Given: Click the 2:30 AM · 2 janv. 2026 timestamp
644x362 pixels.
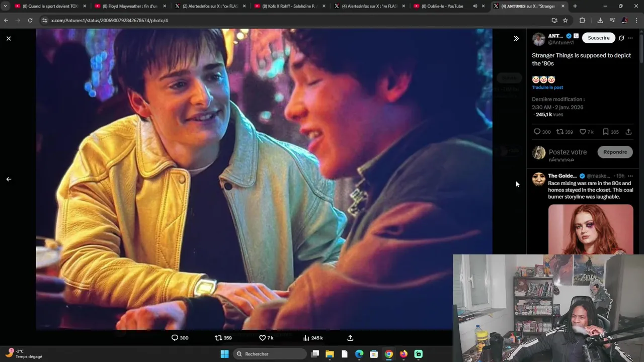Looking at the screenshot, I should [x=557, y=107].
